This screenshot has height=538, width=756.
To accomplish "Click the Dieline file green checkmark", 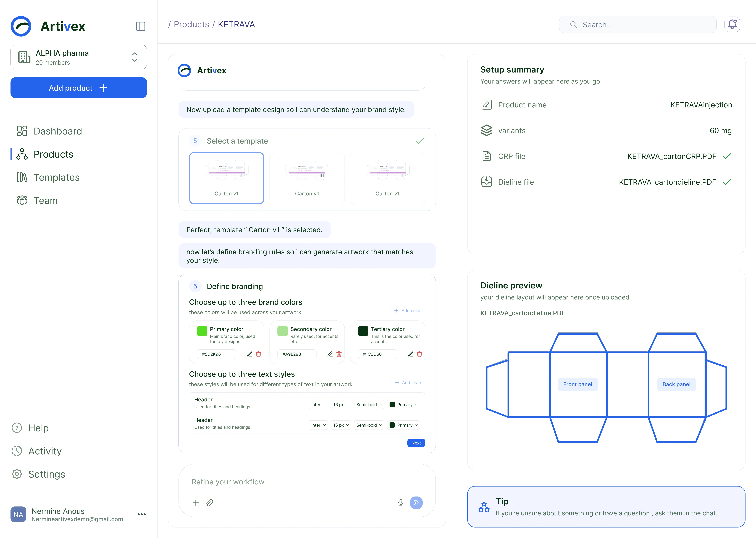I will 727,182.
